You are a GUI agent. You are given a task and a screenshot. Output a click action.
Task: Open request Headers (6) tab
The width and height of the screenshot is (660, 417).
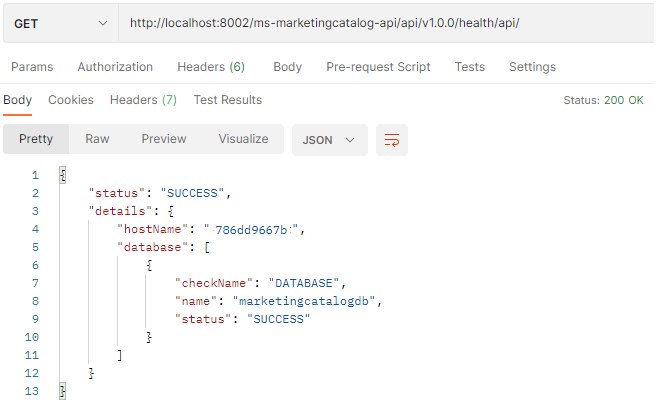pyautogui.click(x=210, y=67)
